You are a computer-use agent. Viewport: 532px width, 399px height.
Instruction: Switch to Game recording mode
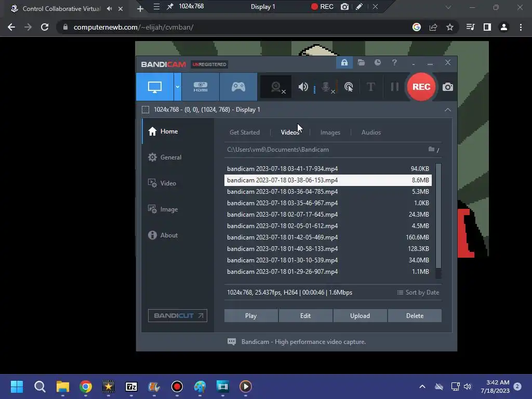point(238,87)
